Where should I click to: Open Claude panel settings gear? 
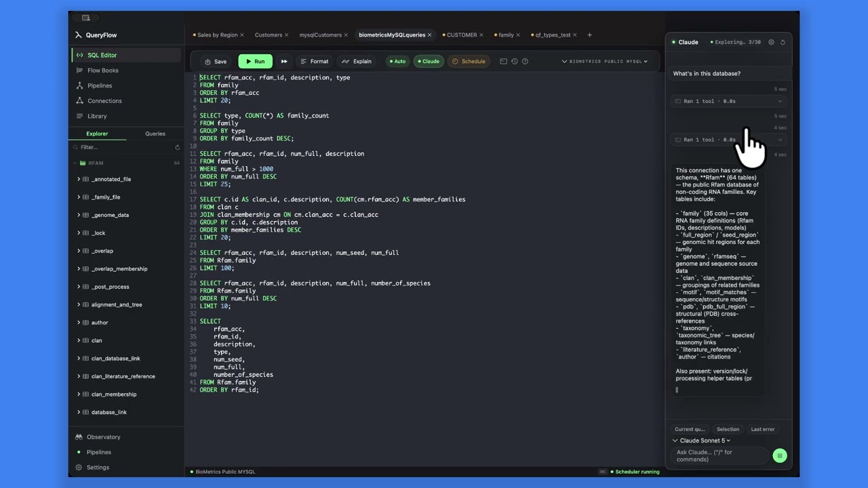(x=771, y=42)
